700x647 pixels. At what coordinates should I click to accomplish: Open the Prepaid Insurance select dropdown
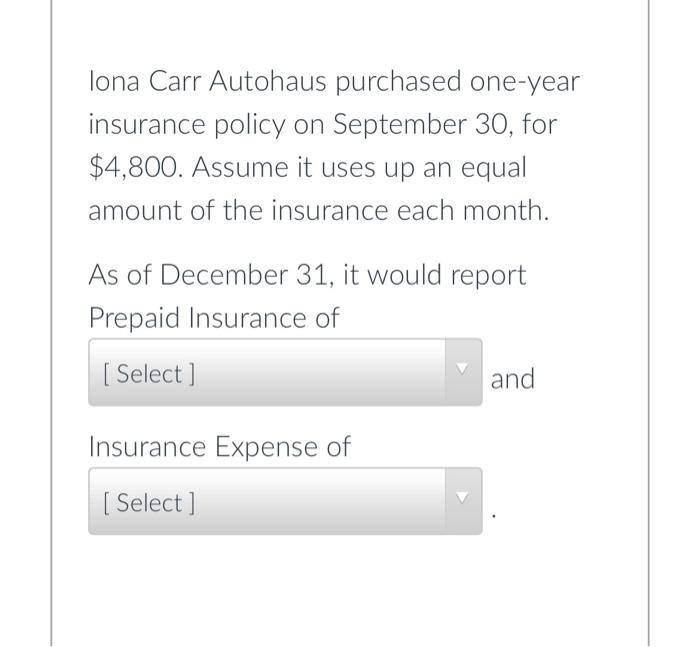click(285, 372)
